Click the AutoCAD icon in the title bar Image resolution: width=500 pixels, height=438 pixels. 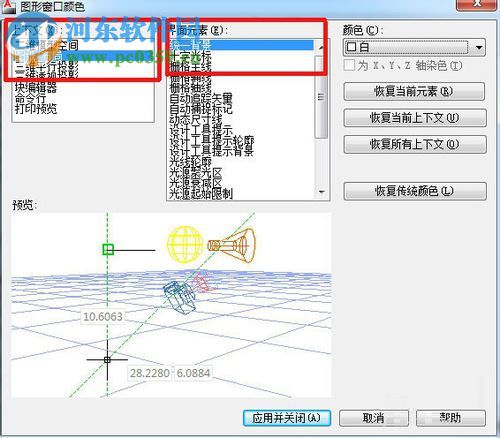click(8, 6)
